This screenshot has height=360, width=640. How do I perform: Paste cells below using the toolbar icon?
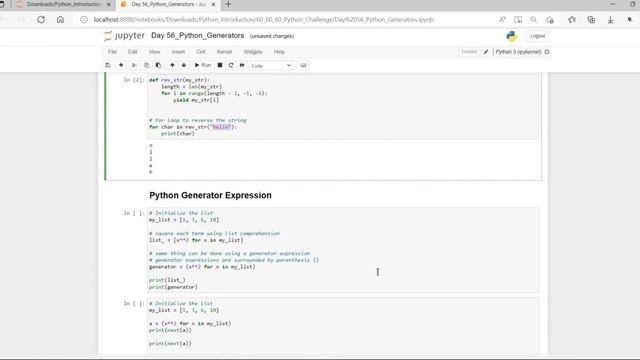158,65
